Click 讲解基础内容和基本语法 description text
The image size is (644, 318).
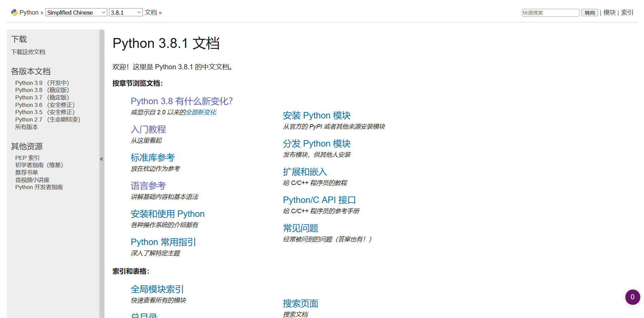click(165, 197)
